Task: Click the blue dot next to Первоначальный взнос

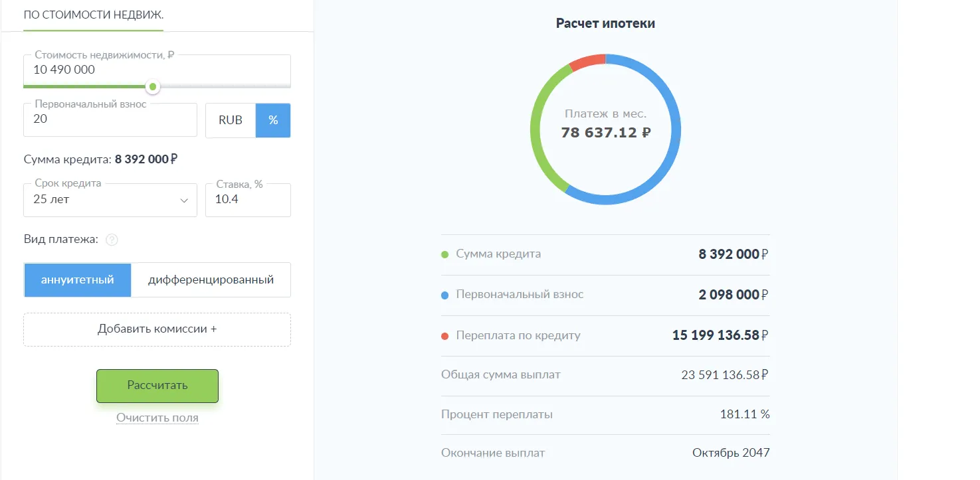Action: [x=445, y=295]
